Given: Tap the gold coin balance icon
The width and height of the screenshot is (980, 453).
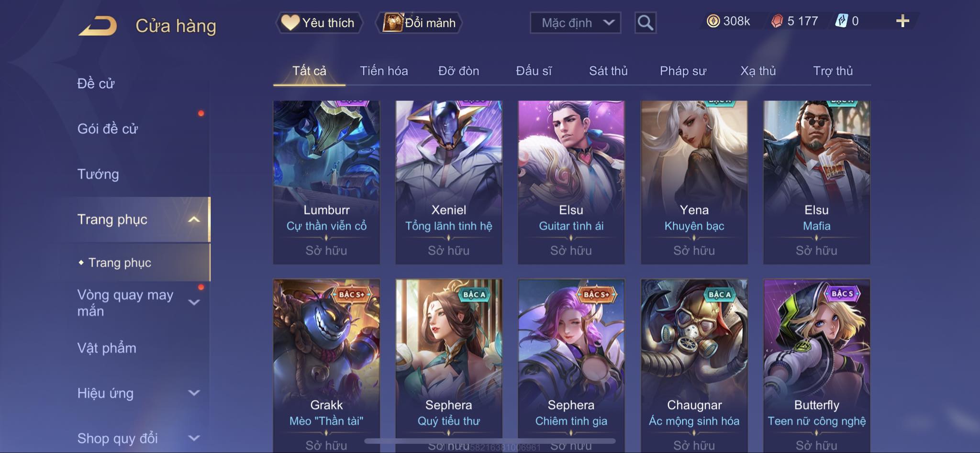Looking at the screenshot, I should [713, 21].
